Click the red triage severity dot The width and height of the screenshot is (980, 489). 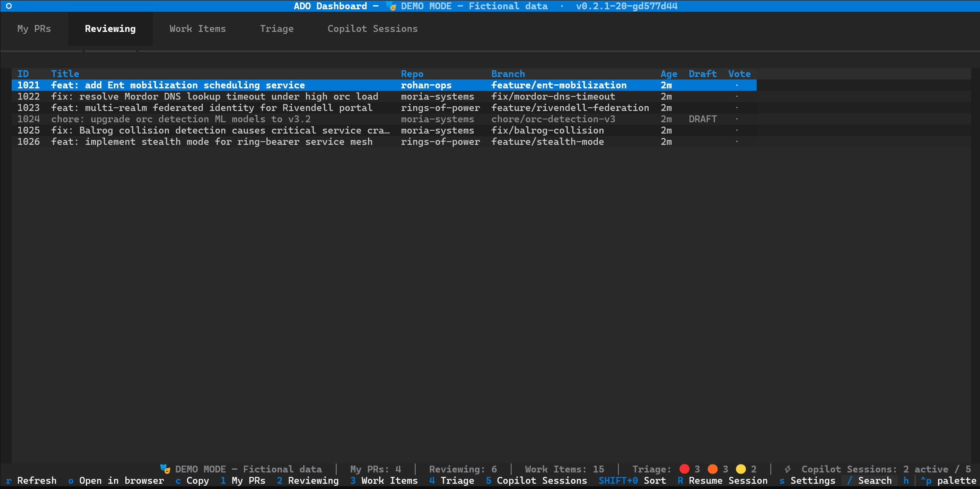point(684,469)
